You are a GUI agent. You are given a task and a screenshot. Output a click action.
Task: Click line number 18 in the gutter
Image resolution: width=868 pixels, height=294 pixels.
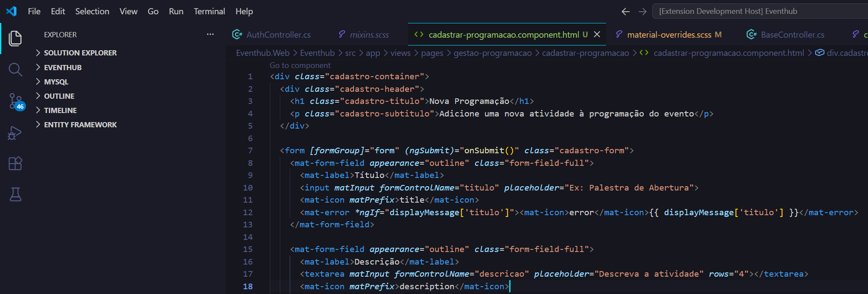pos(248,287)
